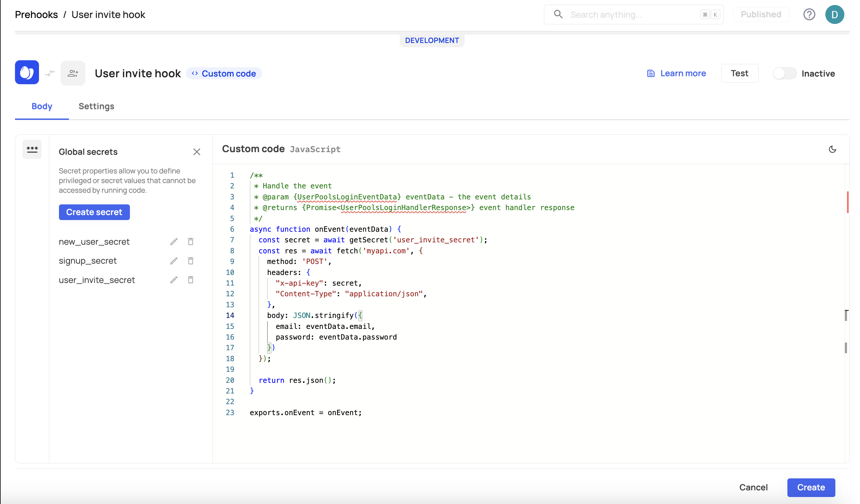Open the Settings tab
The width and height of the screenshot is (860, 504).
[96, 107]
